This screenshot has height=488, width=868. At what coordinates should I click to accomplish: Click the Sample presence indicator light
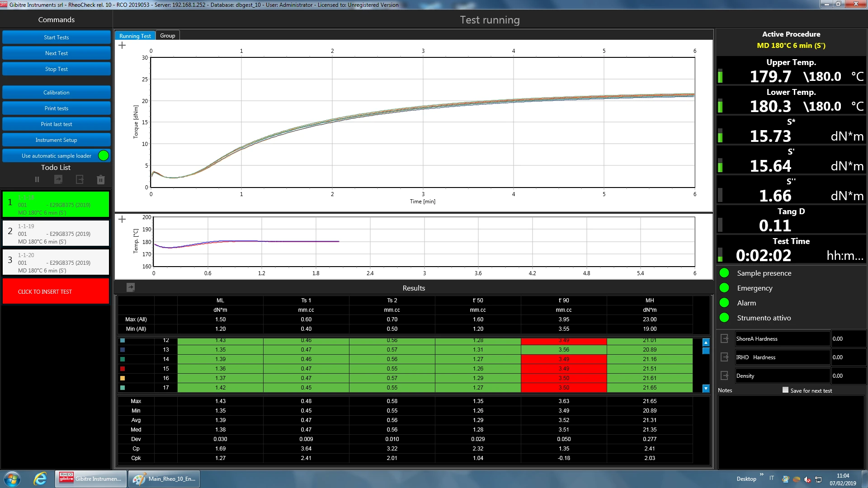pos(724,273)
